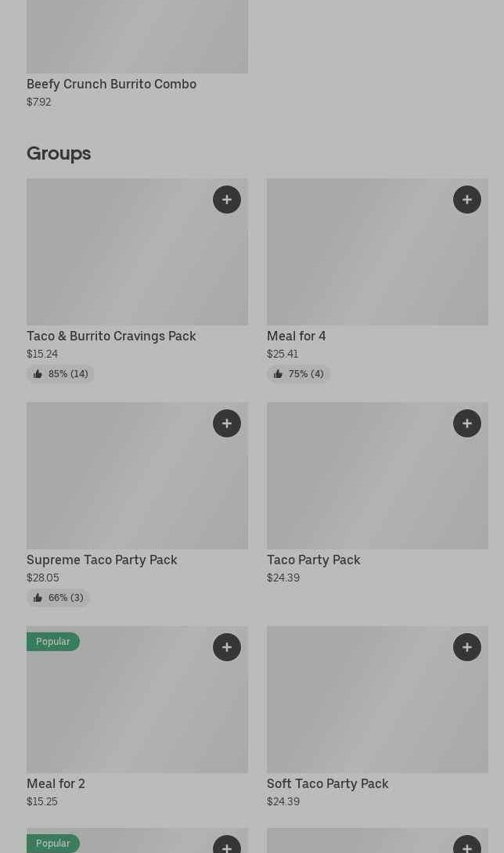Screen dimensions: 504x853
Task: Add Soft Taco Party Pack via plus icon
Action: 467,647
